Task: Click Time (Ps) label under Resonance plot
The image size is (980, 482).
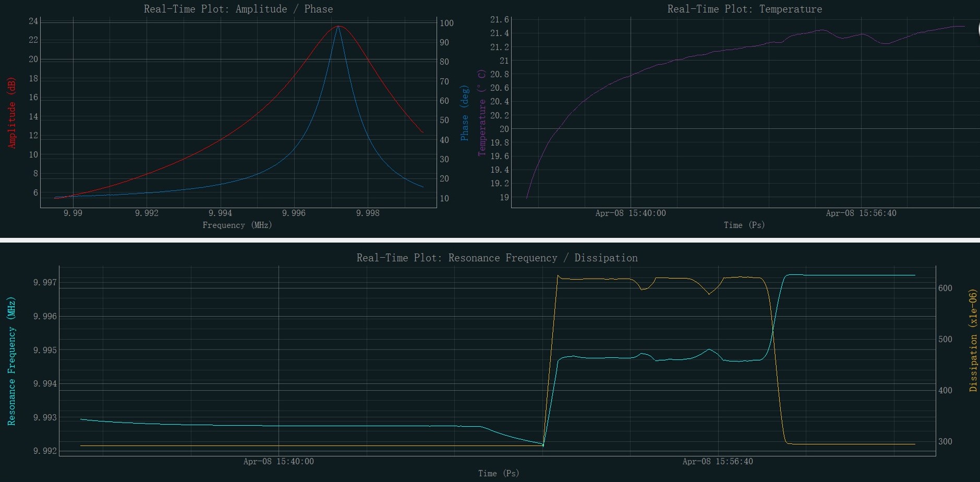Action: click(x=498, y=473)
